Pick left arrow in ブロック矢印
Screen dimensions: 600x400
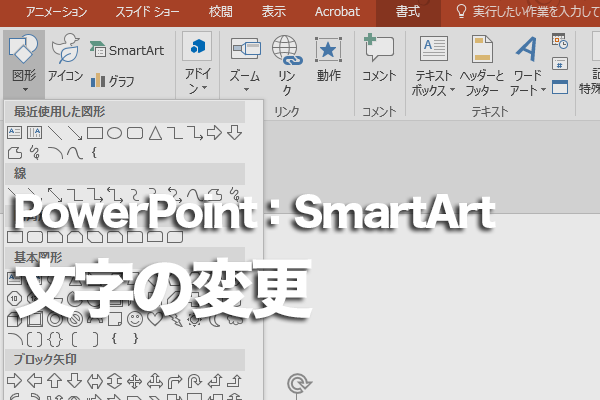pos(35,381)
